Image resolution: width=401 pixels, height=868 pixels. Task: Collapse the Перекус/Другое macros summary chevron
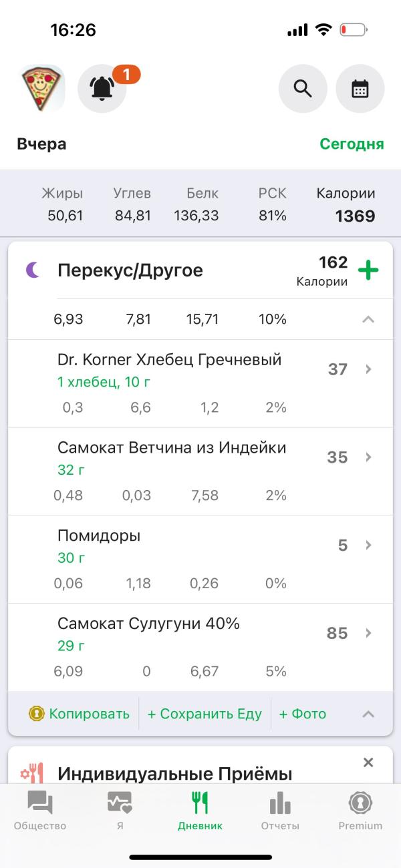tap(368, 319)
